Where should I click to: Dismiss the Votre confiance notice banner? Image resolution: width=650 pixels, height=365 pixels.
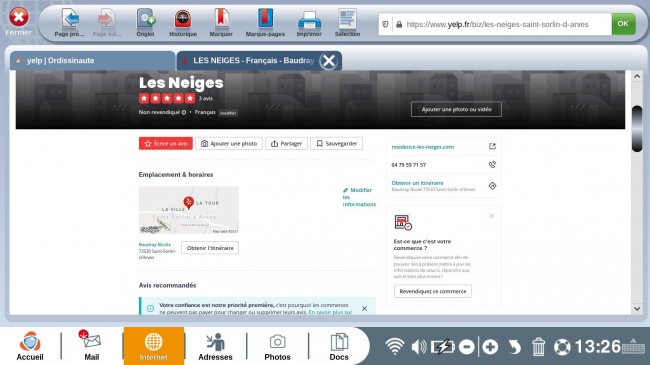pos(364,308)
